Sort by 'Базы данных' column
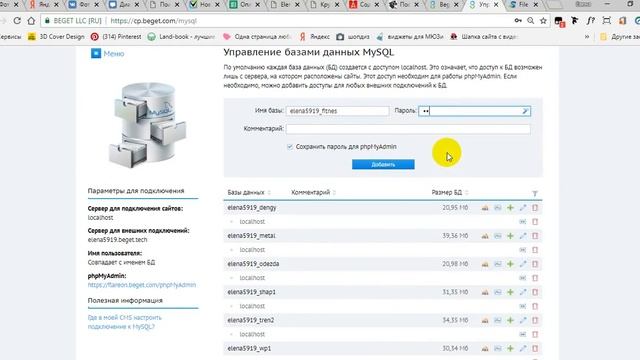Image resolution: width=640 pixels, height=360 pixels. pos(249,193)
